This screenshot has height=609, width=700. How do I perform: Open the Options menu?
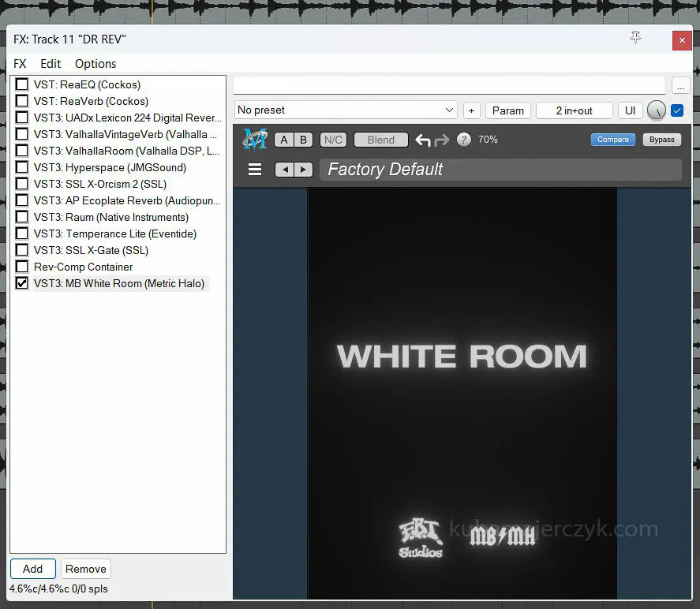pos(95,64)
